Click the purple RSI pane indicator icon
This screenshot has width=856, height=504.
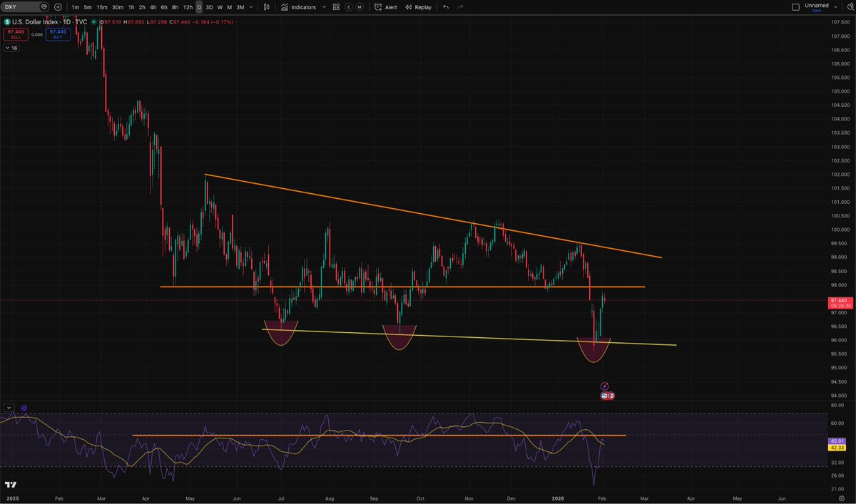point(24,408)
